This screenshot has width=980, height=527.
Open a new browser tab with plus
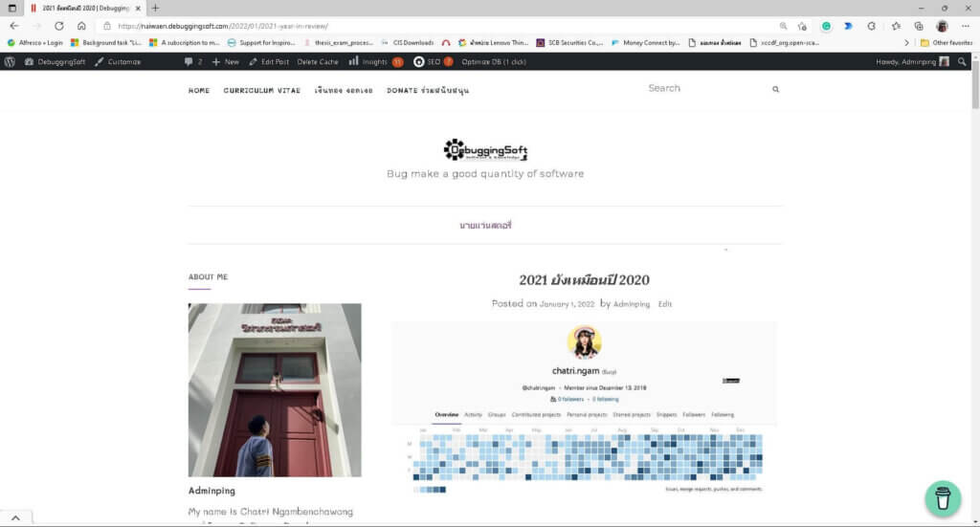pyautogui.click(x=155, y=8)
